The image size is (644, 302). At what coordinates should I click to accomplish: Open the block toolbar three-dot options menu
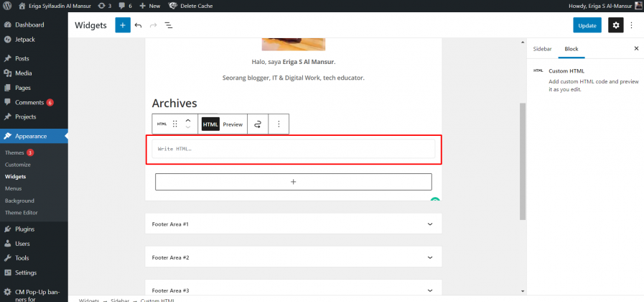tap(279, 124)
